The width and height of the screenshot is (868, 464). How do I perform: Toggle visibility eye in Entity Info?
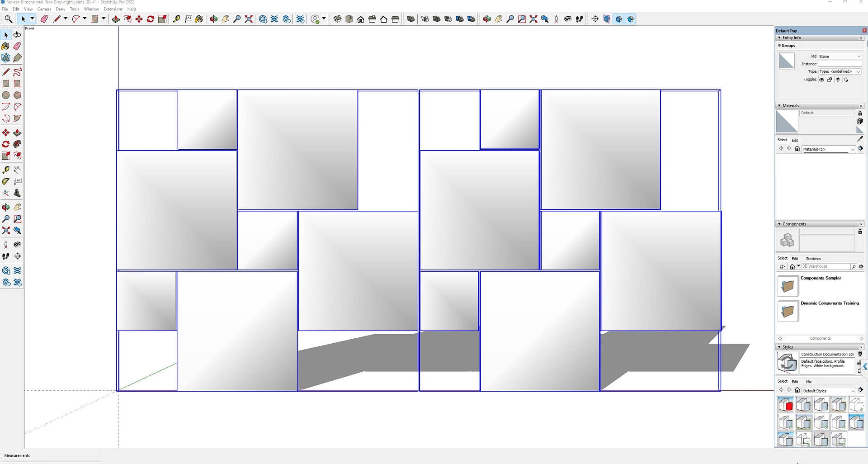821,80
